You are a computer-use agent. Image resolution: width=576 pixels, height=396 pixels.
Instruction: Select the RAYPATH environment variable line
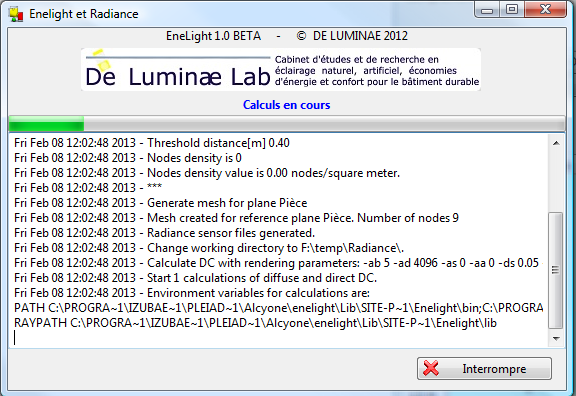pos(255,323)
